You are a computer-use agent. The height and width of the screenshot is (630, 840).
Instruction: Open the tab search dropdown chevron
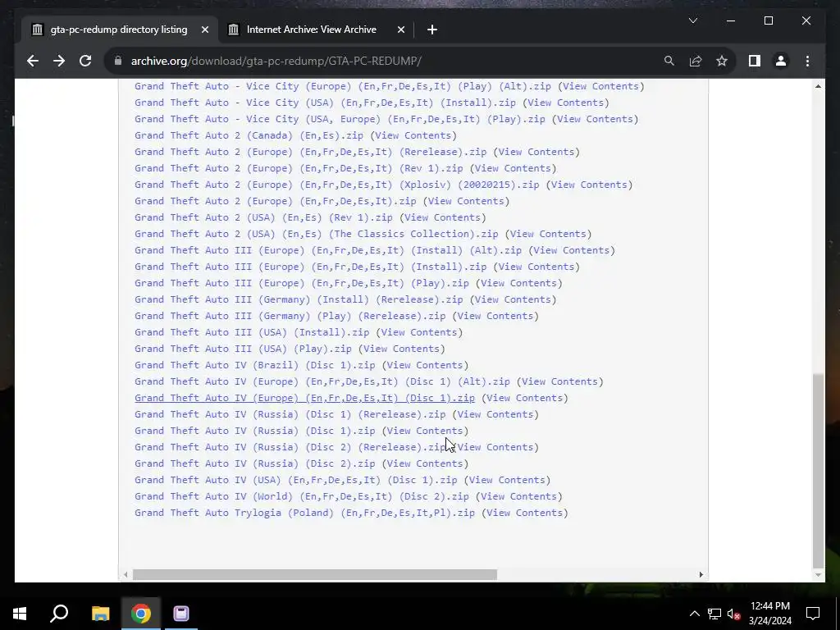point(692,21)
